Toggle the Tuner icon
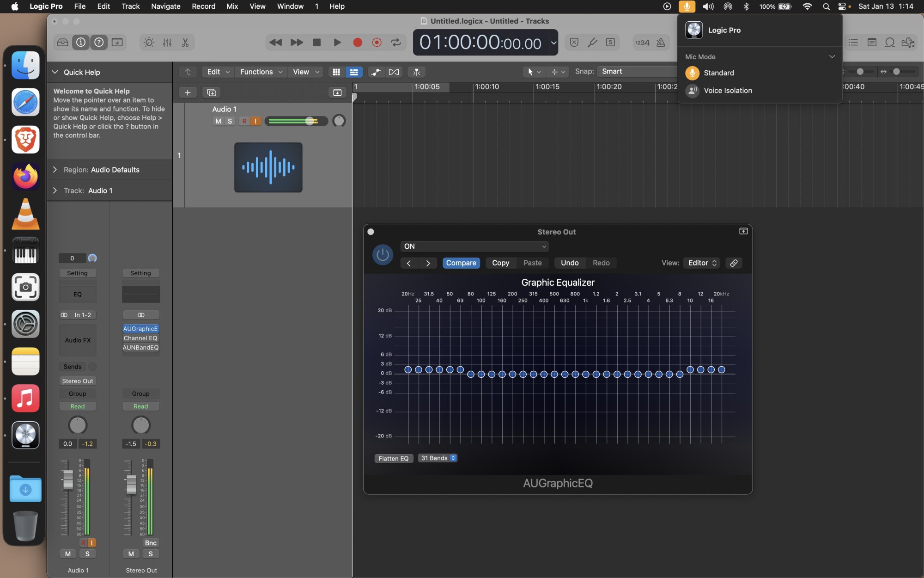The image size is (924, 578). (x=592, y=42)
